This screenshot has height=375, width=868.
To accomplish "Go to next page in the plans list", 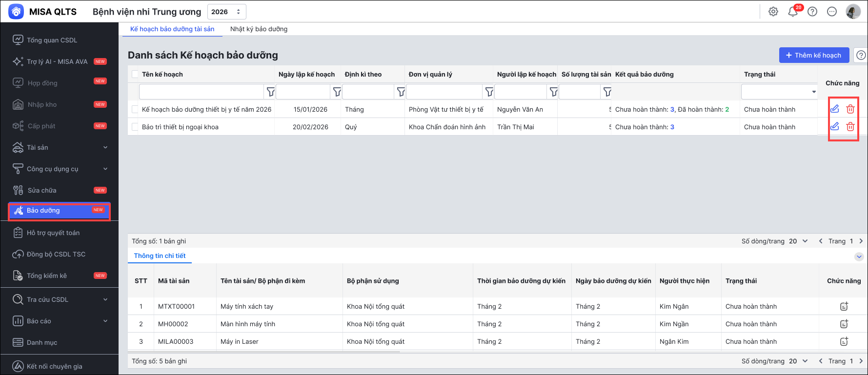I will click(x=861, y=241).
